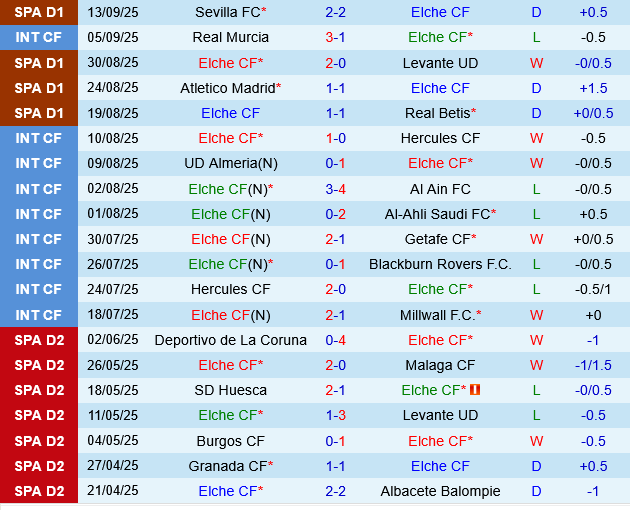Open Deportivo de La Coruna team page
This screenshot has width=630, height=510.
click(230, 340)
